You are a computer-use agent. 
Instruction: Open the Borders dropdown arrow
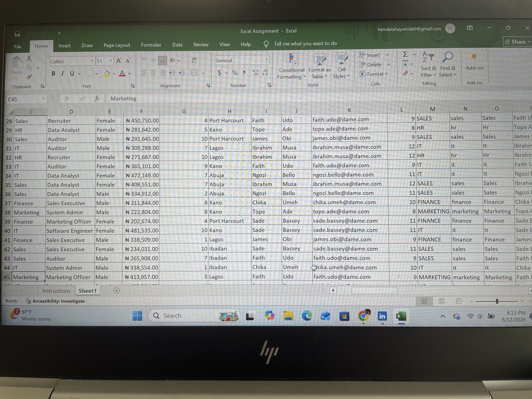pos(97,73)
